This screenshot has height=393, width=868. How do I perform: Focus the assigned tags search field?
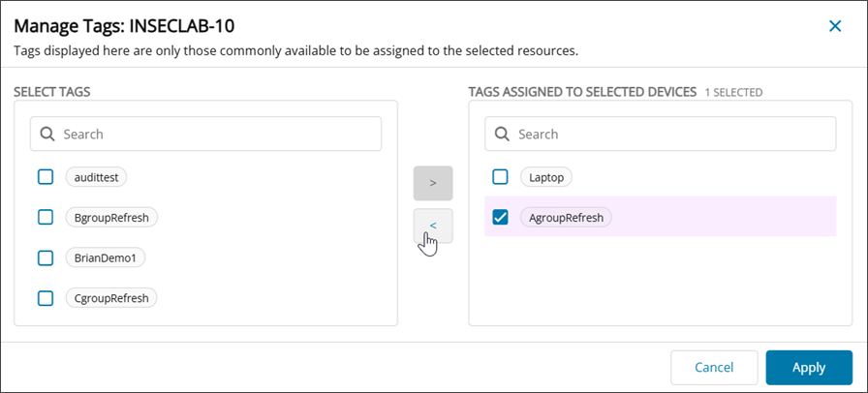pyautogui.click(x=673, y=135)
